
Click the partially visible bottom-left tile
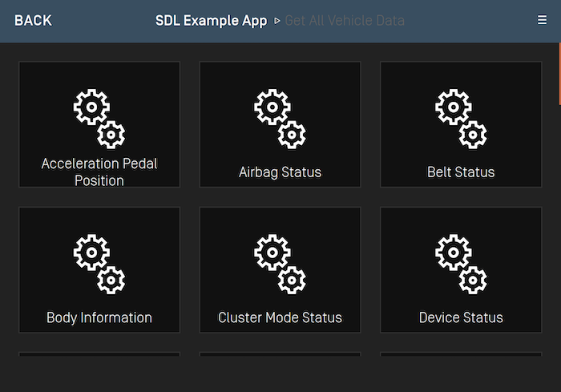(99, 354)
